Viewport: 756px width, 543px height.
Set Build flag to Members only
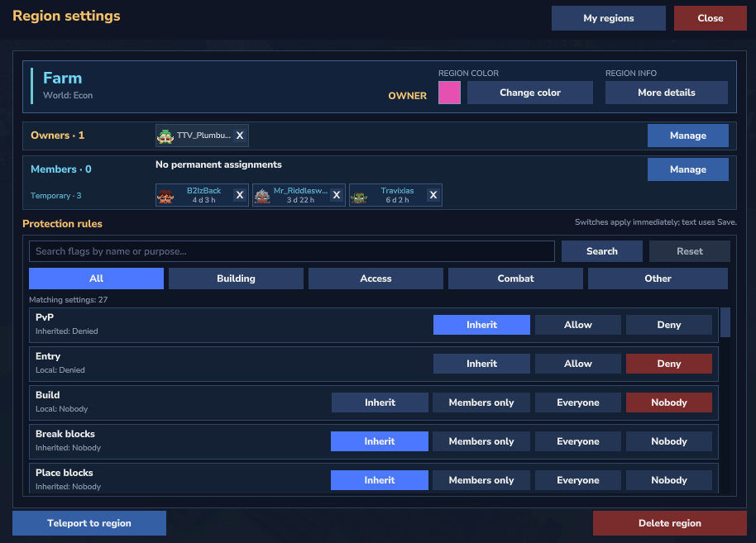tap(481, 402)
